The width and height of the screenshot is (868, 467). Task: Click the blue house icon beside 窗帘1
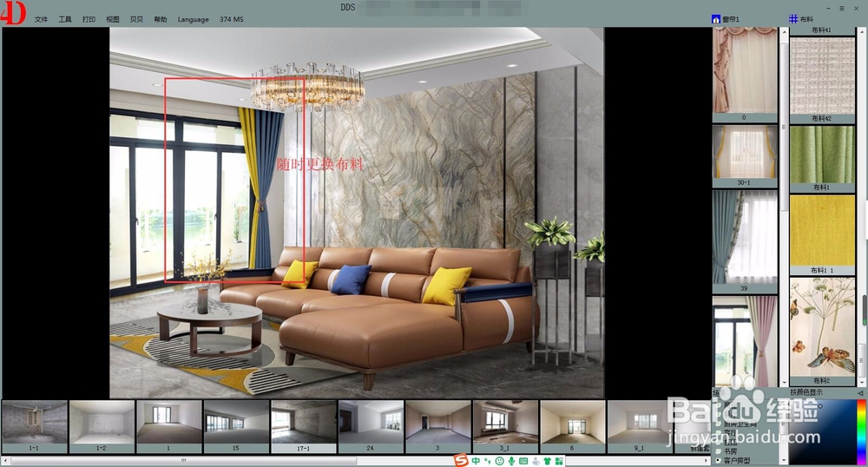click(x=716, y=19)
